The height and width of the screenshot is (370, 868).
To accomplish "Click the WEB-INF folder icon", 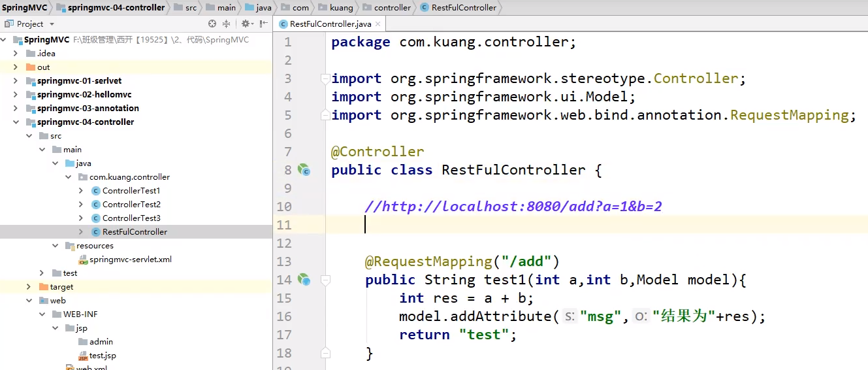I will (57, 314).
